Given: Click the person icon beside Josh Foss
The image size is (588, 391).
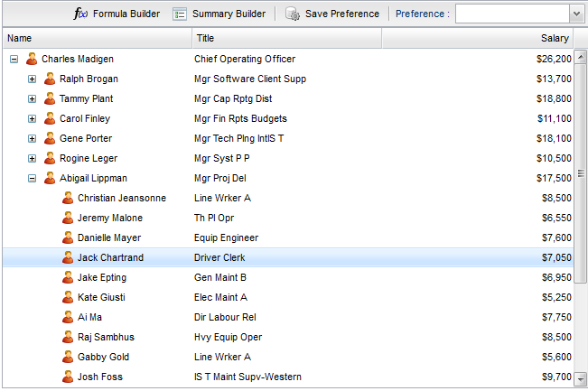Looking at the screenshot, I should [x=68, y=377].
